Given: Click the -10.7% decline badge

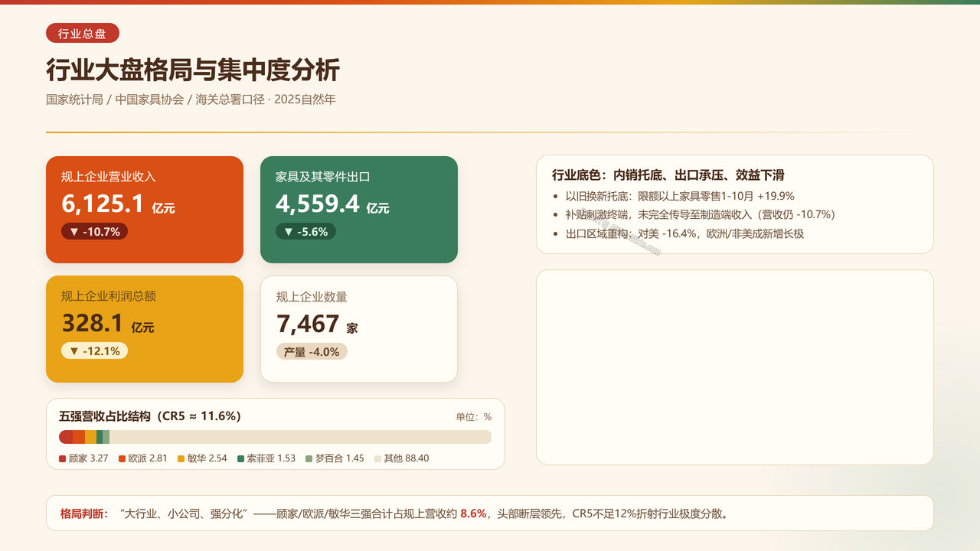Looking at the screenshot, I should 95,231.
